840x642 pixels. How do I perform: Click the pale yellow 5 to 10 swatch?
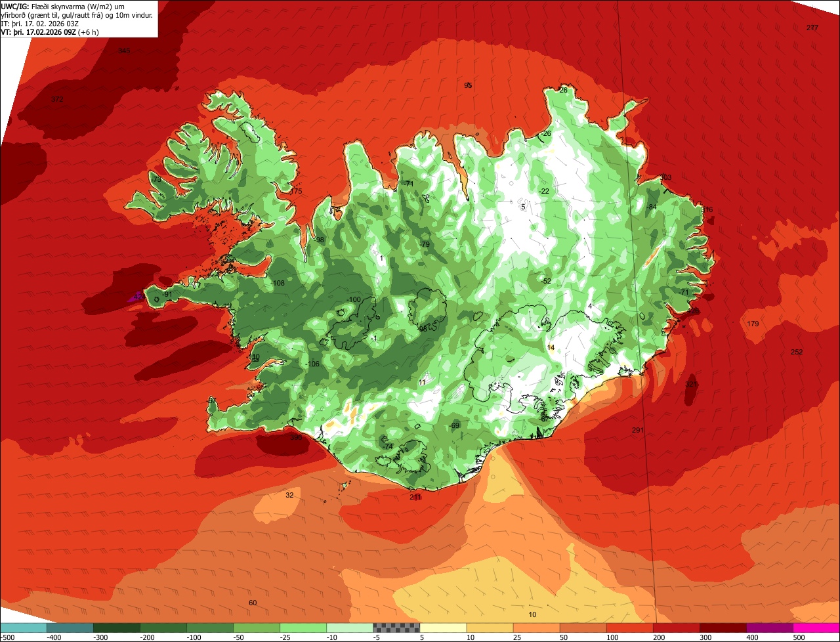[x=443, y=628]
